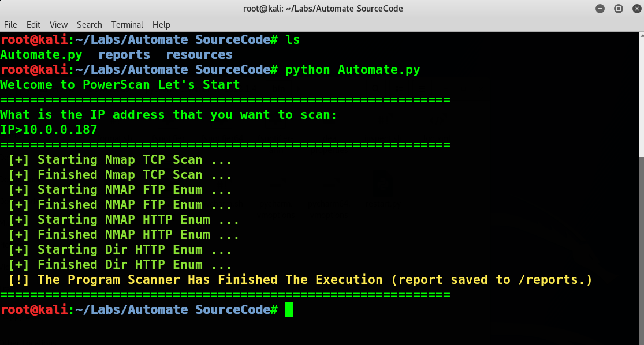644x345 pixels.
Task: Open the Help menu
Action: (x=161, y=25)
